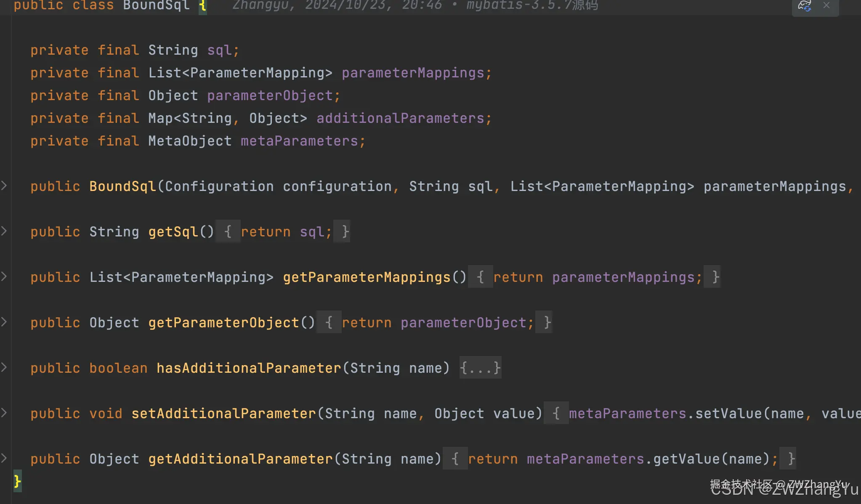Screen dimensions: 861x504
Task: Click the setValue call on metaParameters
Action: pos(728,414)
